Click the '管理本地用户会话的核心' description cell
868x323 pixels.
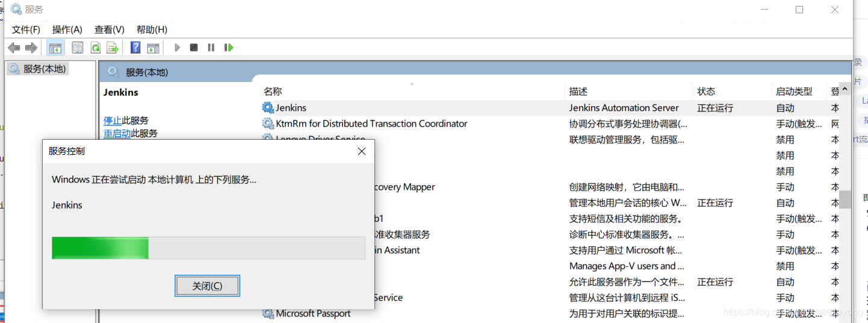coord(628,202)
